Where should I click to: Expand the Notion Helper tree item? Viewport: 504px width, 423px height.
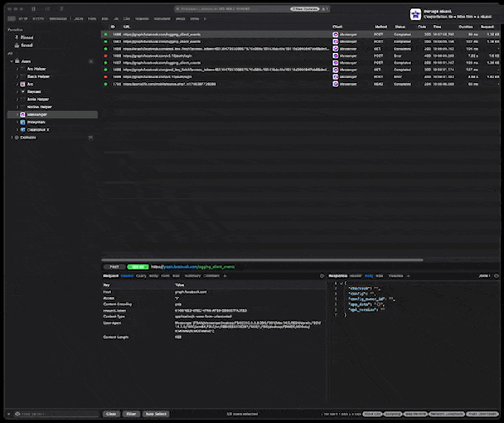(18, 107)
